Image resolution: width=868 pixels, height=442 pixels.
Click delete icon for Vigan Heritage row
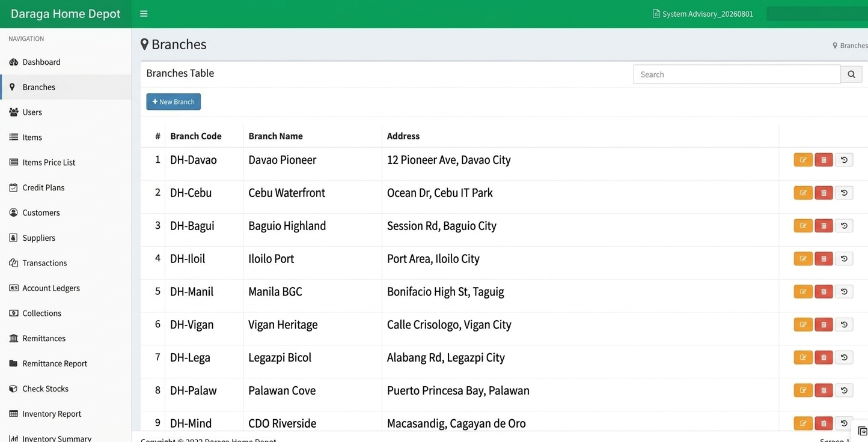coord(824,325)
